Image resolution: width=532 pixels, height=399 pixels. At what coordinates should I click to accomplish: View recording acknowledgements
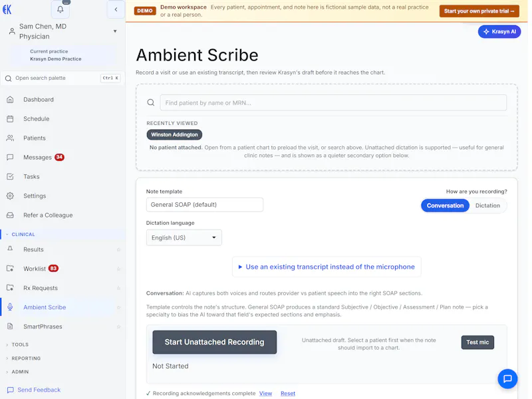265,394
